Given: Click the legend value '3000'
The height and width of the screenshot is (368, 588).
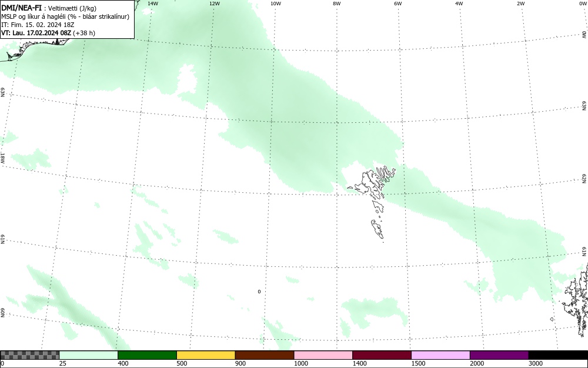Looking at the screenshot, I should (x=536, y=363).
